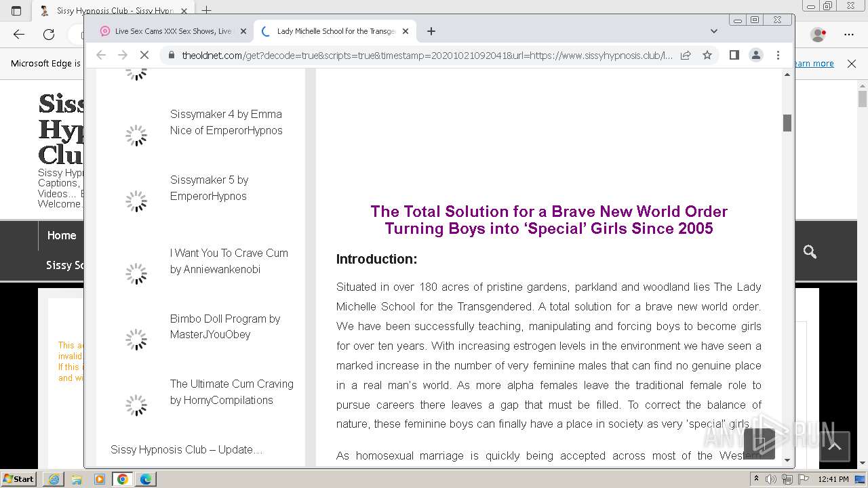Screen dimensions: 868x488
Task: Click search magnifier on Sissy Hypnosis Club page
Action: [810, 251]
